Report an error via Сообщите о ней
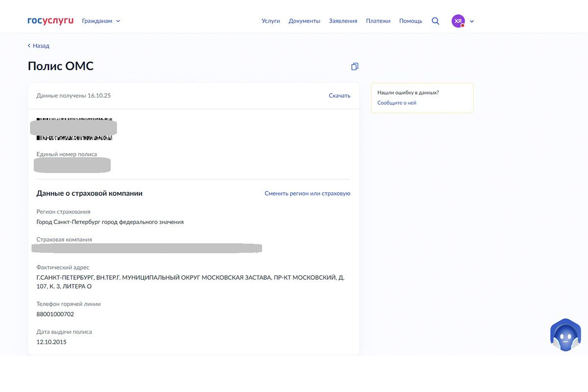The height and width of the screenshot is (392, 588). 396,103
